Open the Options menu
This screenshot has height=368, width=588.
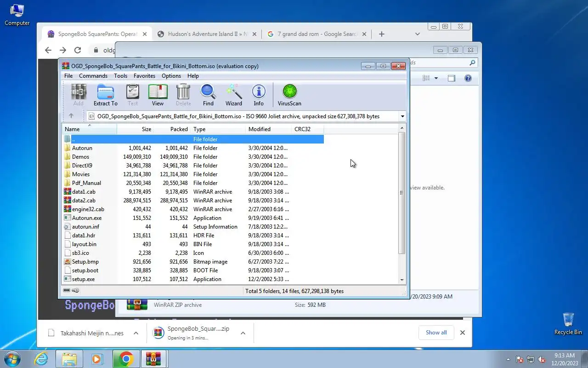[x=171, y=76]
